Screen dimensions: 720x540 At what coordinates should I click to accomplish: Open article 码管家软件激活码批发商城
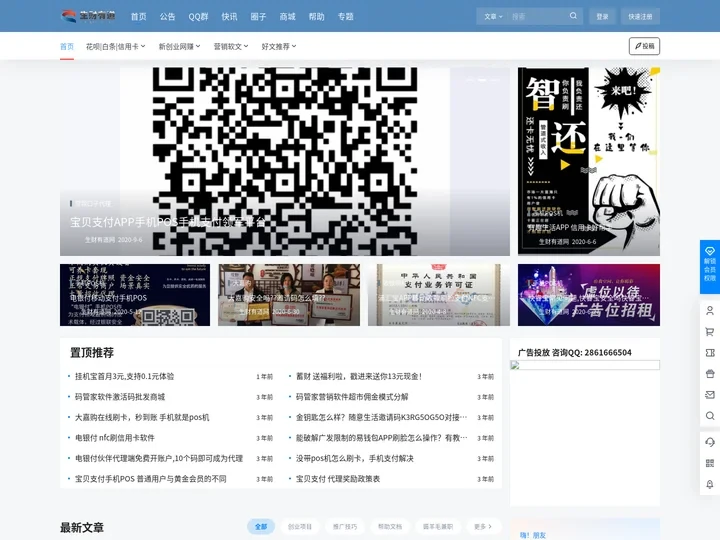point(120,397)
